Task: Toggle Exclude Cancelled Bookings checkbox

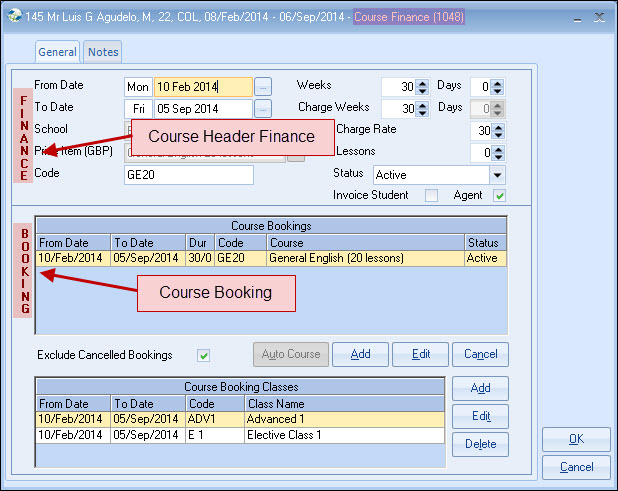Action: point(204,355)
